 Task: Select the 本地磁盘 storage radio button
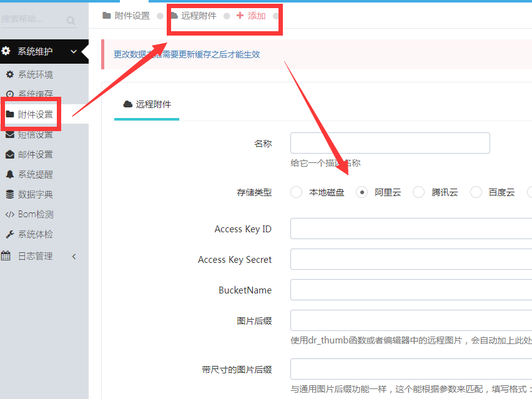click(296, 192)
